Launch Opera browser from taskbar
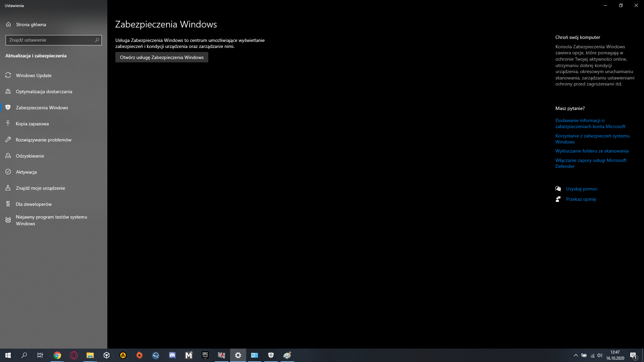 pos(74,355)
